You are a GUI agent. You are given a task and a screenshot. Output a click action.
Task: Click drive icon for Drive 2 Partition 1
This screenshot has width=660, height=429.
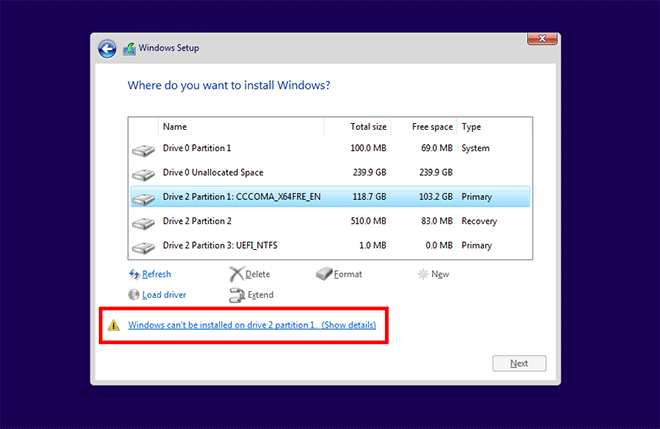(x=144, y=199)
